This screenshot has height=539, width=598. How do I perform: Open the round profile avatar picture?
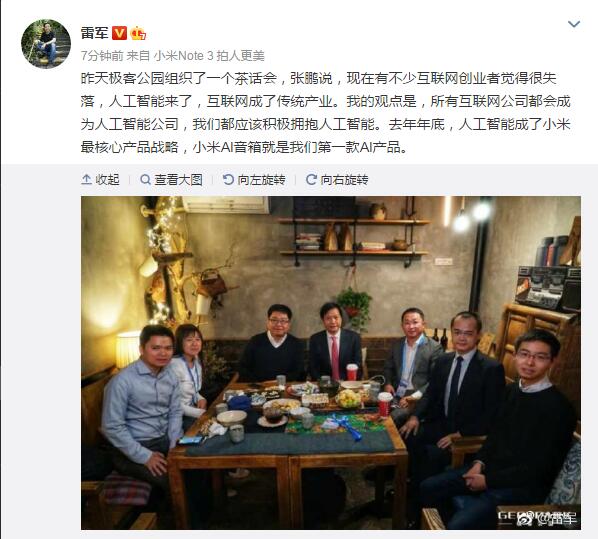46,44
